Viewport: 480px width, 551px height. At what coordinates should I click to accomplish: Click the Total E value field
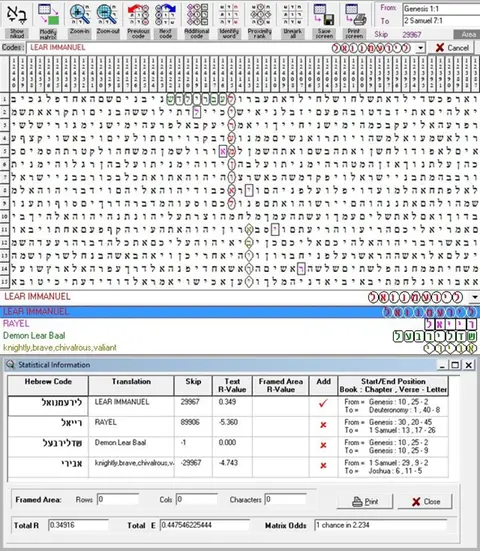[205, 525]
